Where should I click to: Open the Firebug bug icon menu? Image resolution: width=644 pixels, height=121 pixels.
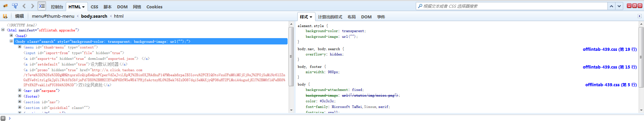click(5, 6)
